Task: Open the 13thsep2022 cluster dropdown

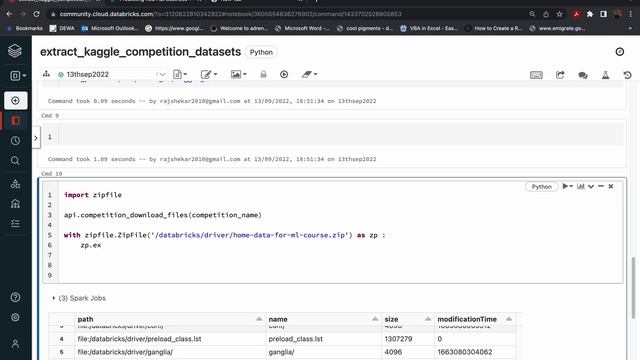Action: (112, 74)
